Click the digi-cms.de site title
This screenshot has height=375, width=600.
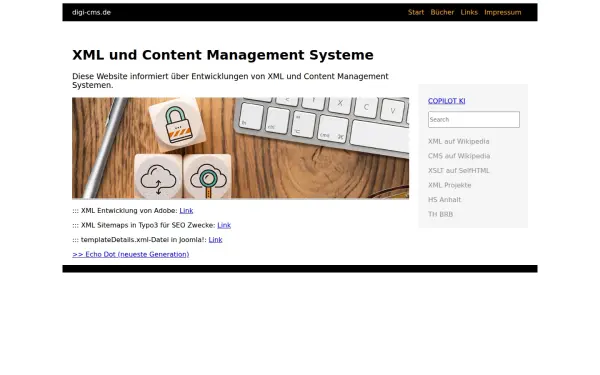(x=91, y=12)
